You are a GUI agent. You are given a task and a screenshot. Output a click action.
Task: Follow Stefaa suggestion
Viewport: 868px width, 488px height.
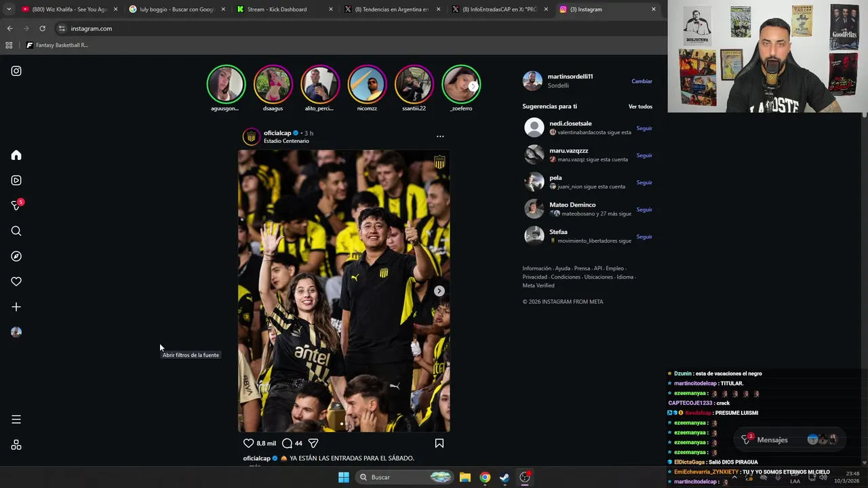pyautogui.click(x=644, y=237)
